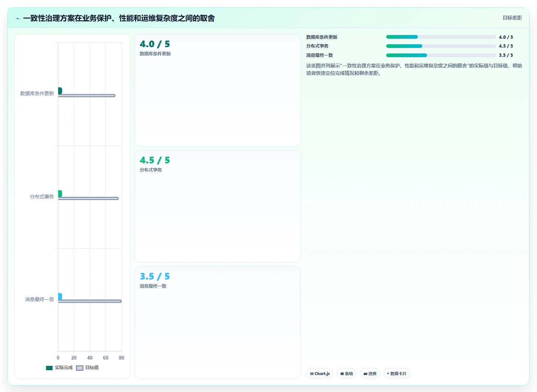Click the x-axis tick label 80

pos(122,358)
